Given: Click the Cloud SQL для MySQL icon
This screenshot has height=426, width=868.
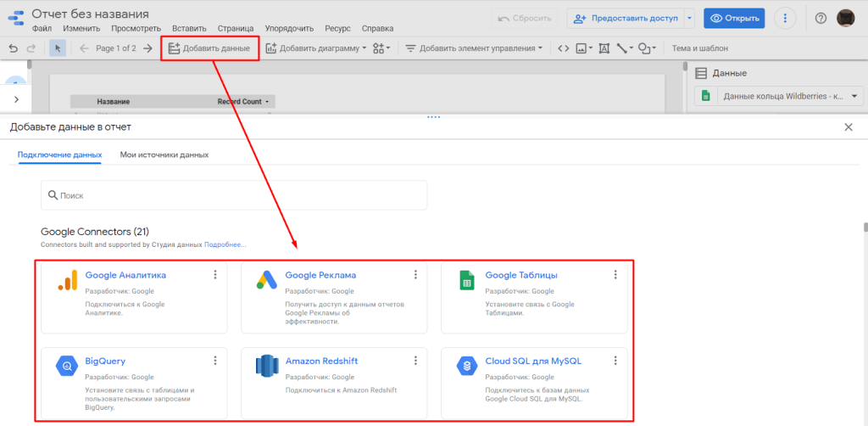Looking at the screenshot, I should click(x=467, y=366).
